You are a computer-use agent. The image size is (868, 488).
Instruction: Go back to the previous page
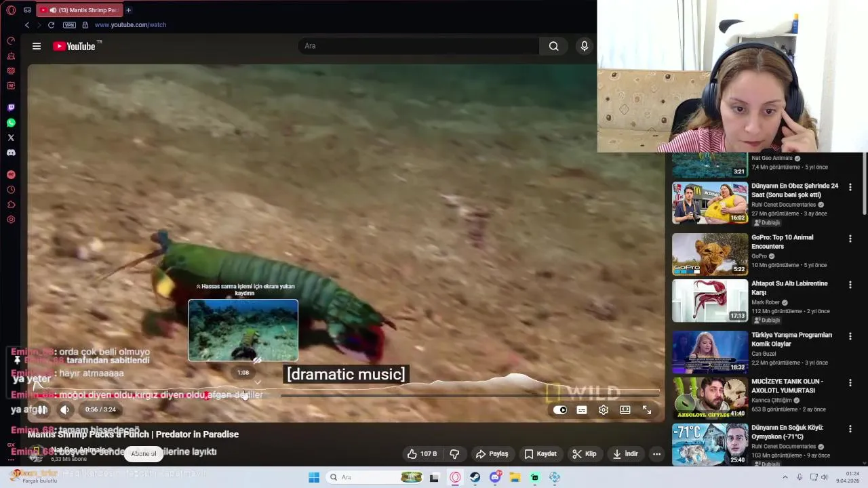click(27, 25)
